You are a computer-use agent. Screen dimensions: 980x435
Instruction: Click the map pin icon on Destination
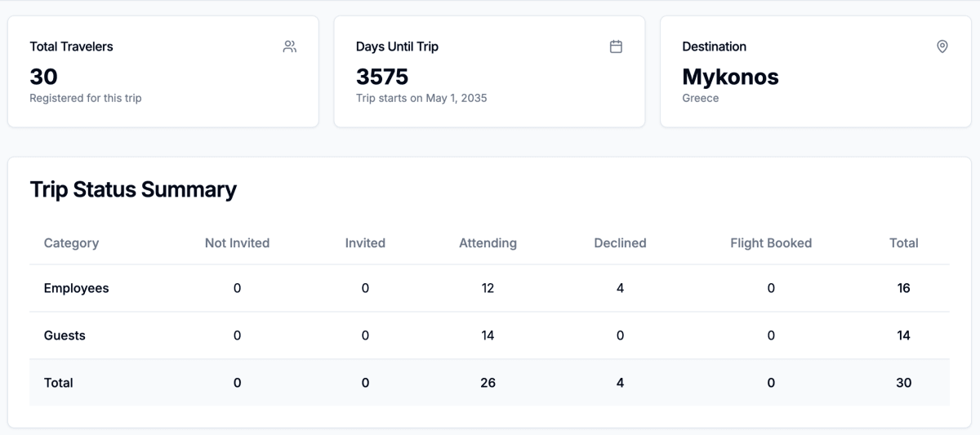(x=942, y=47)
